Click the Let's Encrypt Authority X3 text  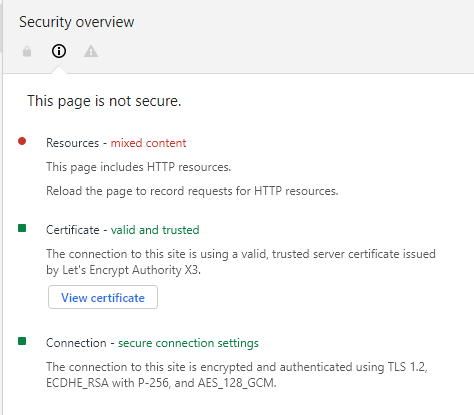pyautogui.click(x=131, y=270)
